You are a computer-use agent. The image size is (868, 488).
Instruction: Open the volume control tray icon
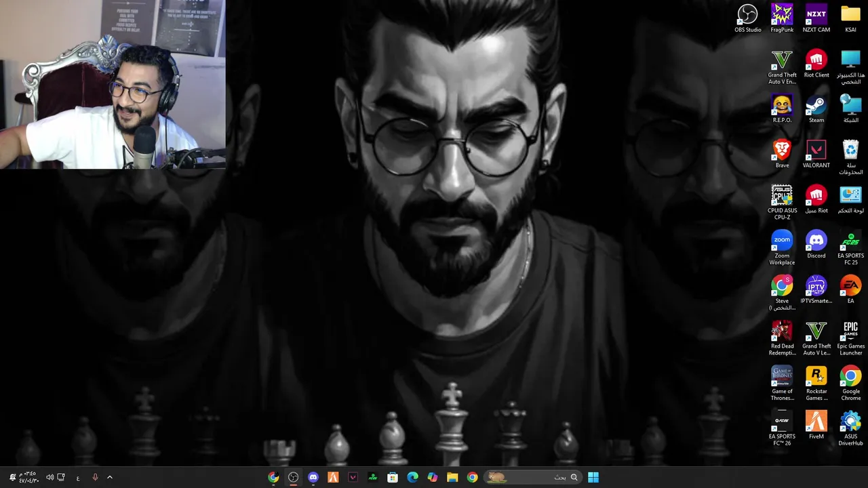click(50, 477)
